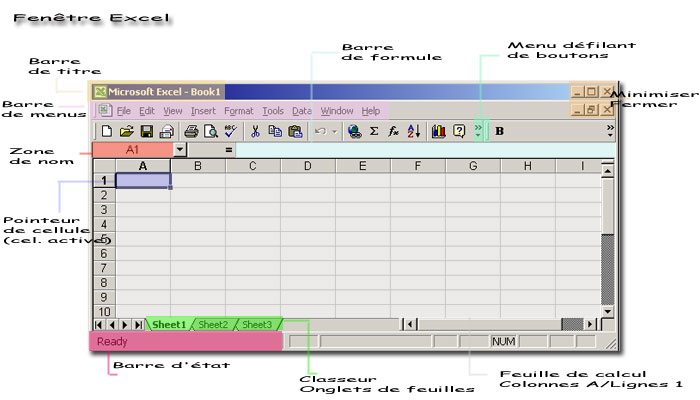Open the Format menu
Viewport: 700px width, 400px height.
(x=239, y=111)
